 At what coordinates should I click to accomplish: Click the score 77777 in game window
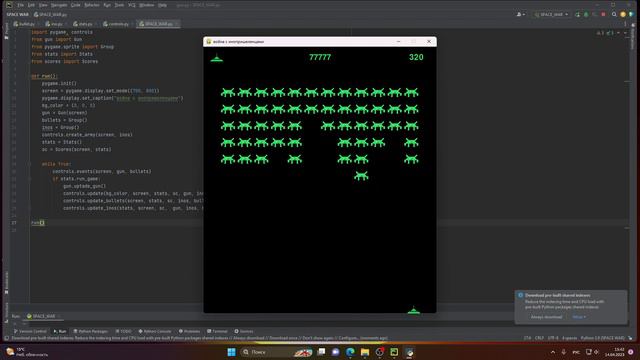[320, 57]
